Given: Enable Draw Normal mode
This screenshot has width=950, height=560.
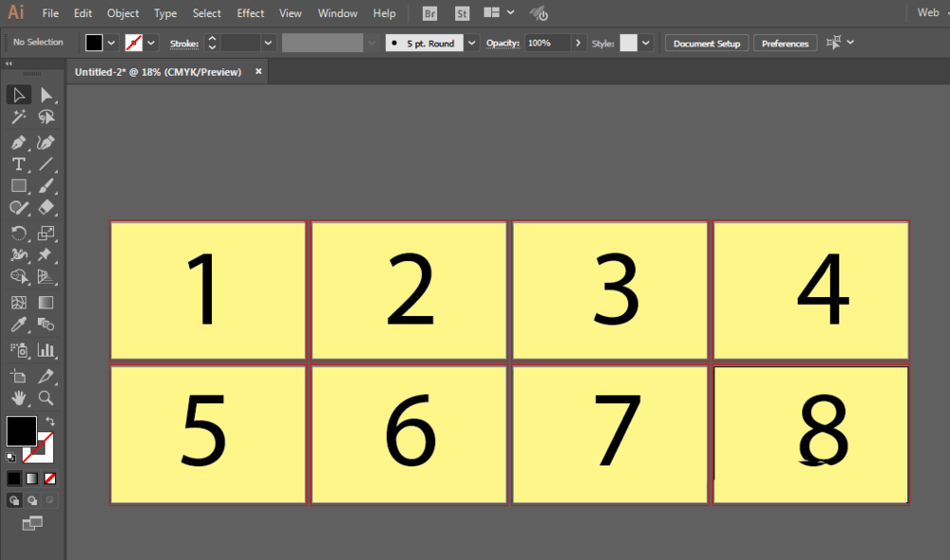Looking at the screenshot, I should point(14,500).
